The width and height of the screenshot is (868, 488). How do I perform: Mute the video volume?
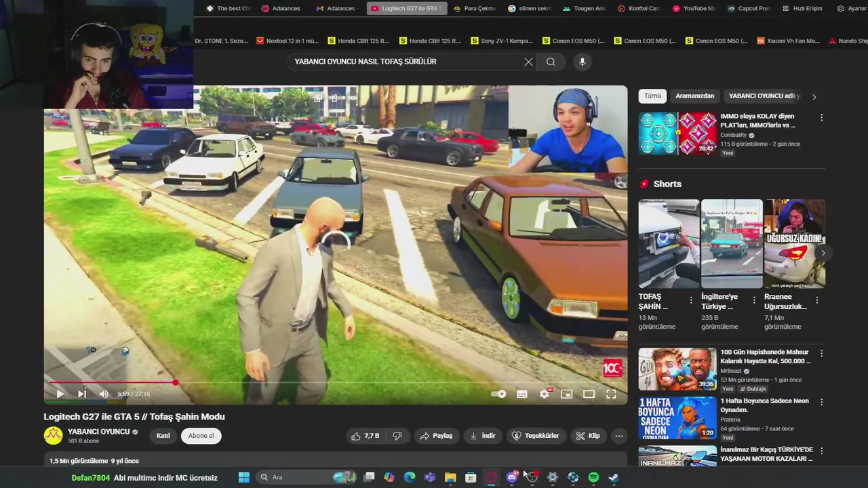pos(104,394)
